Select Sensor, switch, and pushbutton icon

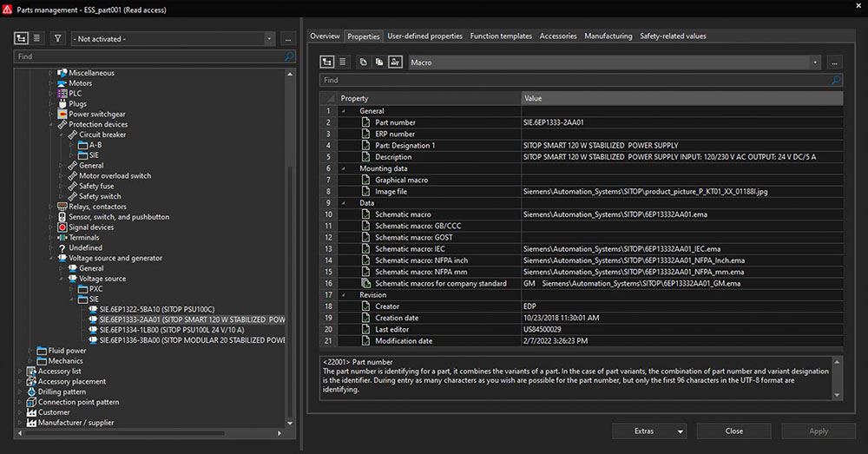pyautogui.click(x=62, y=217)
